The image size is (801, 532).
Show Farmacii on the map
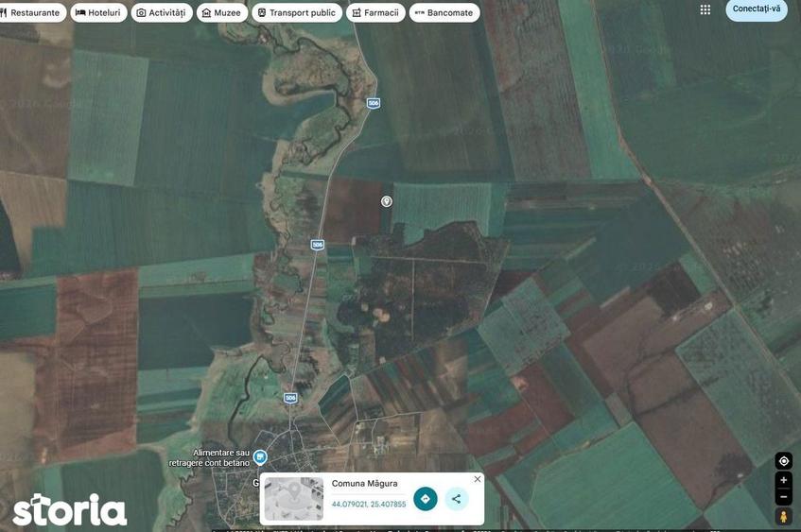[x=375, y=13]
